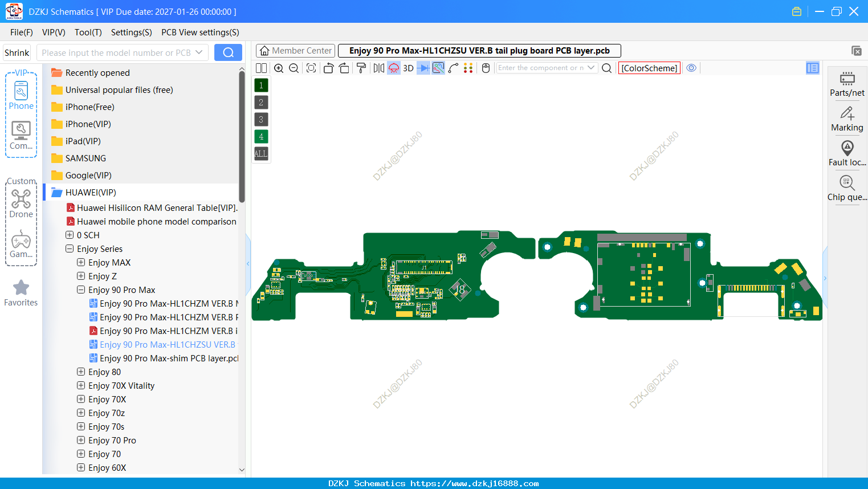Open the Tool(T) menu
Viewport: 868px width, 489px height.
tap(88, 32)
